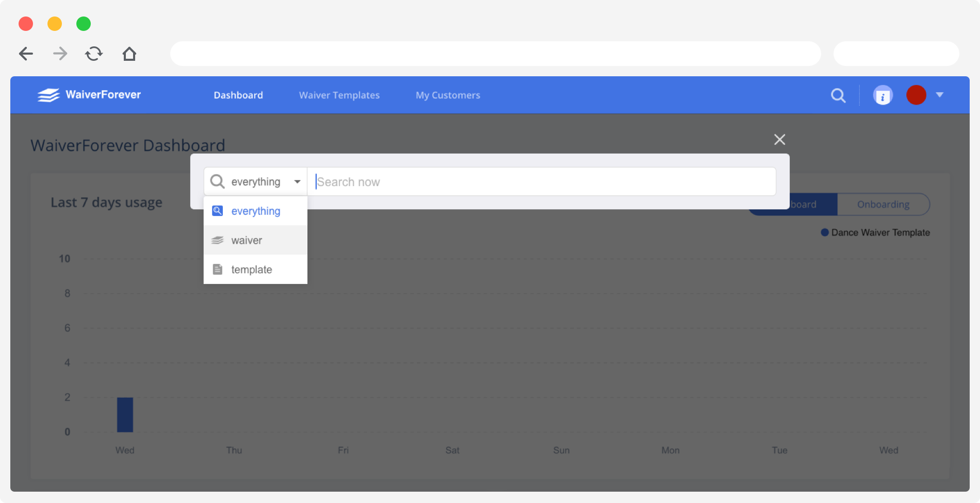Click the magnifier icon inside search filter box

point(217,181)
